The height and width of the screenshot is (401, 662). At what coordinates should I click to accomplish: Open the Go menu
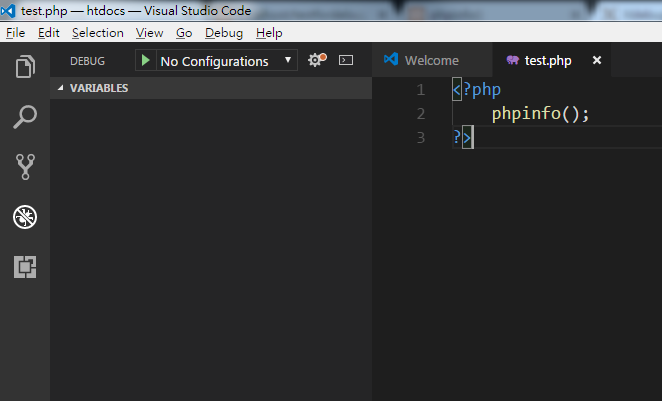[x=184, y=33]
